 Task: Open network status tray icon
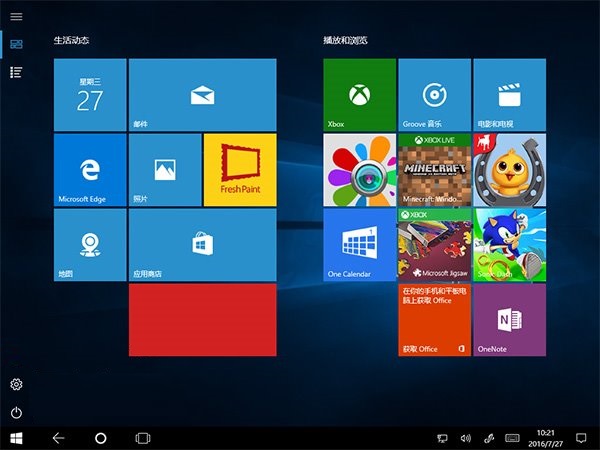point(442,439)
